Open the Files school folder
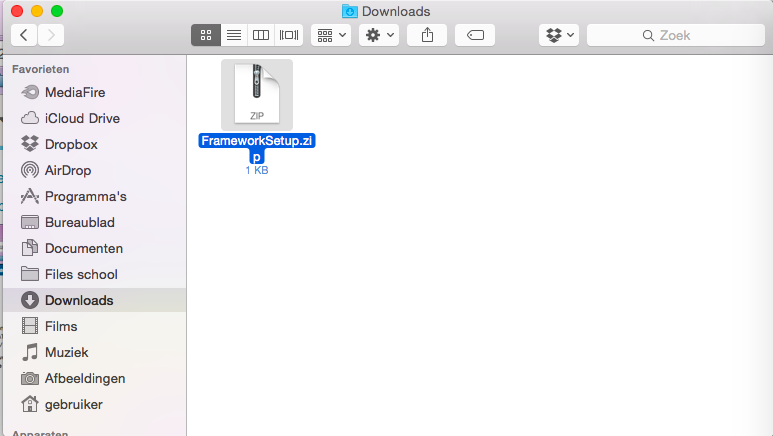Viewport: 773px width, 436px height. [x=95, y=274]
